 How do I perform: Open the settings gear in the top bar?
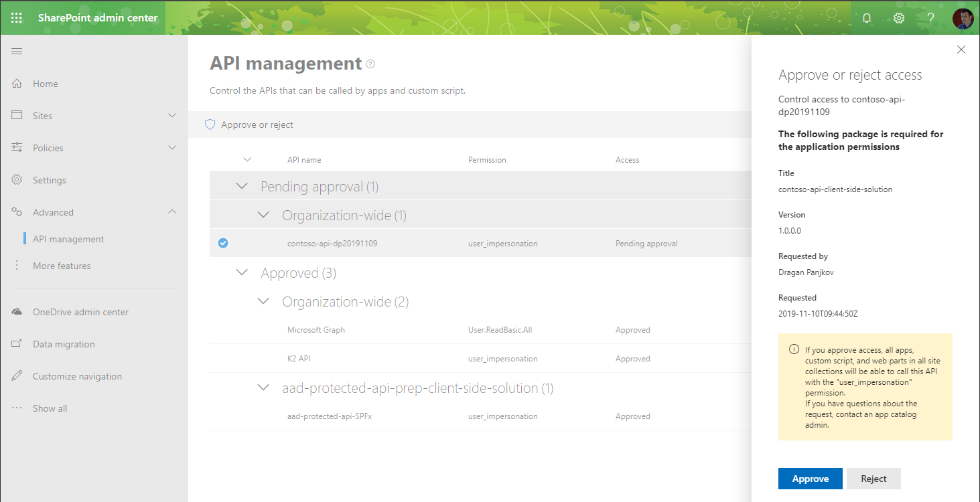pos(898,17)
